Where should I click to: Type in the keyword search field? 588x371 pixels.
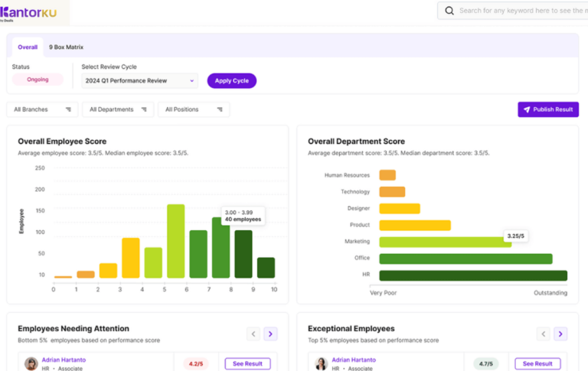tap(521, 11)
